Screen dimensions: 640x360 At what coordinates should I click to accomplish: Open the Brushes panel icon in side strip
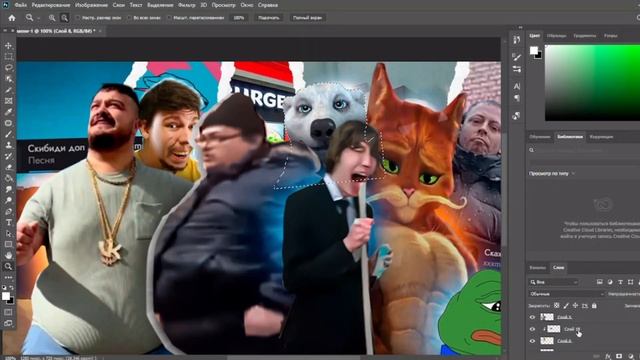(517, 57)
